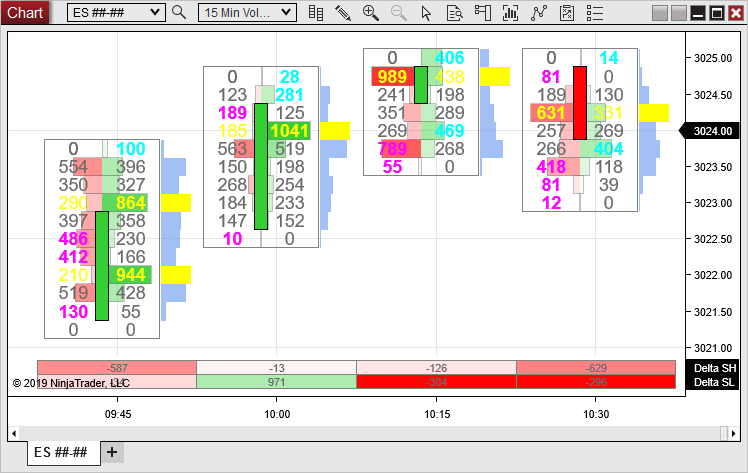Add a new tab with plus button

click(x=112, y=452)
